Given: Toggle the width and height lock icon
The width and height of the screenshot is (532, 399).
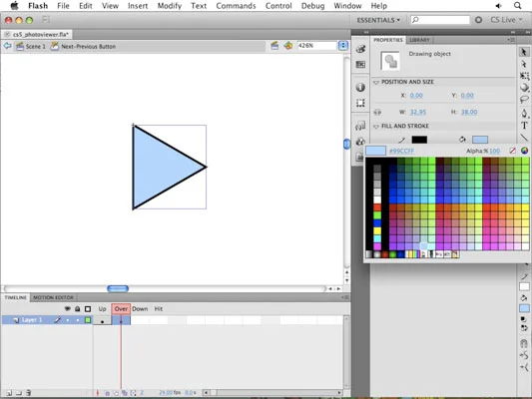Looking at the screenshot, I should click(x=377, y=112).
